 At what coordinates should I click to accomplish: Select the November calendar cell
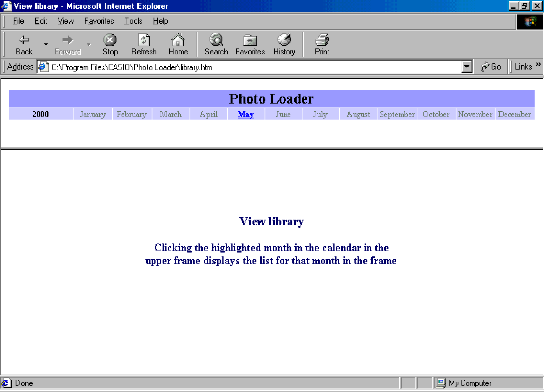[x=475, y=114]
